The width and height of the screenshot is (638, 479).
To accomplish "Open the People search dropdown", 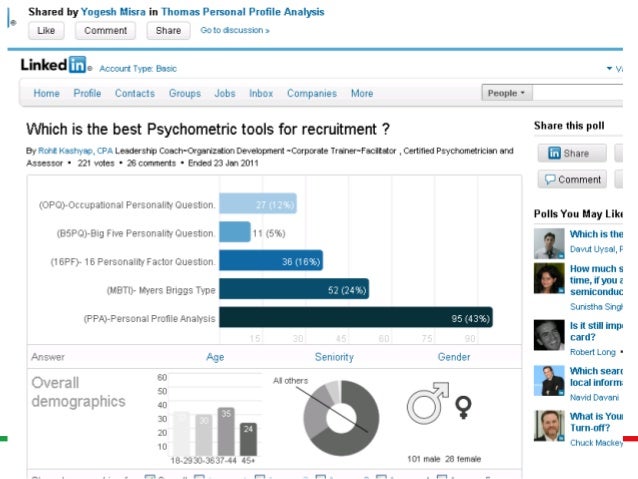I will pyautogui.click(x=507, y=93).
